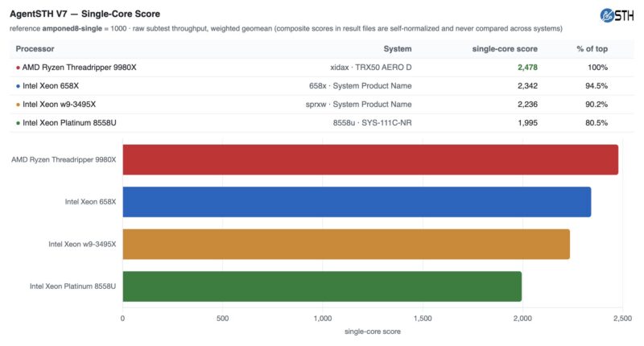This screenshot has width=644, height=346.
Task: Click the chart label Intel Xeon w9-3495X
Action: click(82, 244)
